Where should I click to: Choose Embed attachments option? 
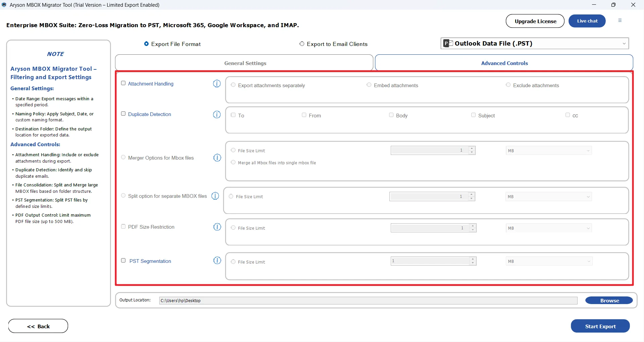tap(369, 85)
